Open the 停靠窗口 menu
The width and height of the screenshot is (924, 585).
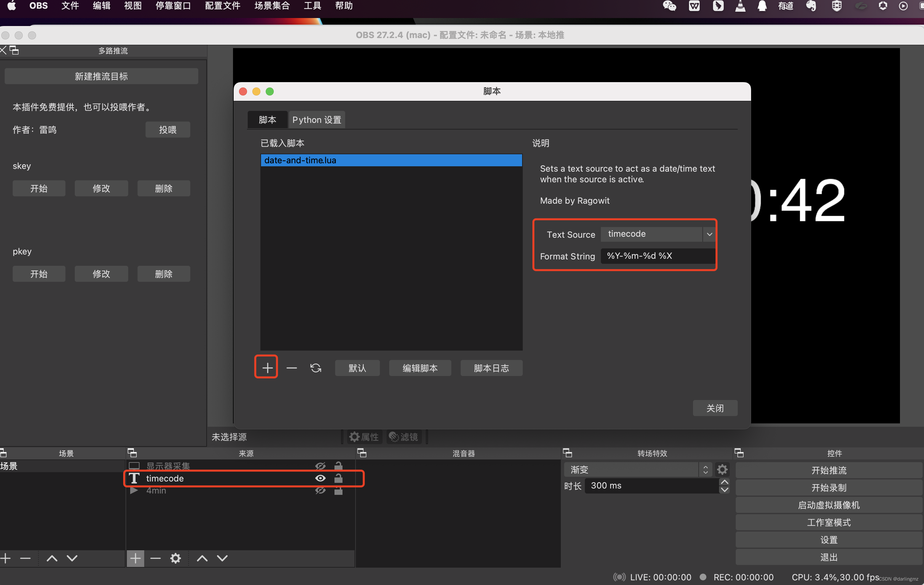(173, 6)
